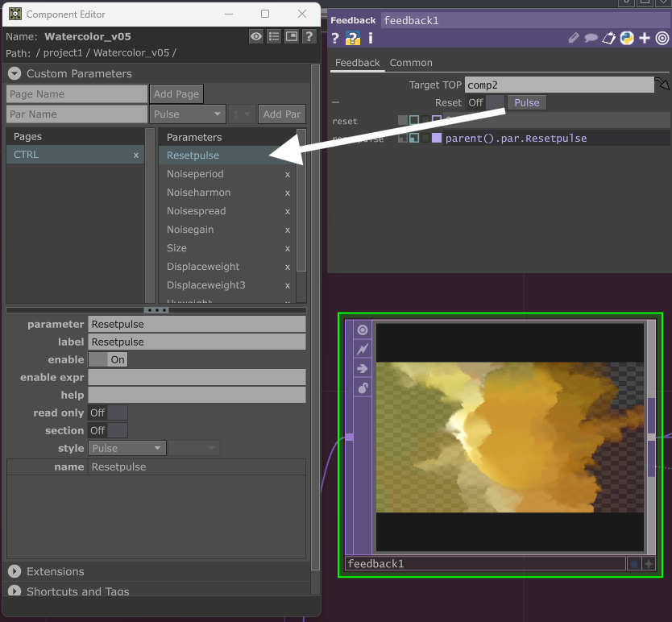Viewport: 672px width, 622px height.
Task: Expand the Extensions section
Action: [15, 571]
